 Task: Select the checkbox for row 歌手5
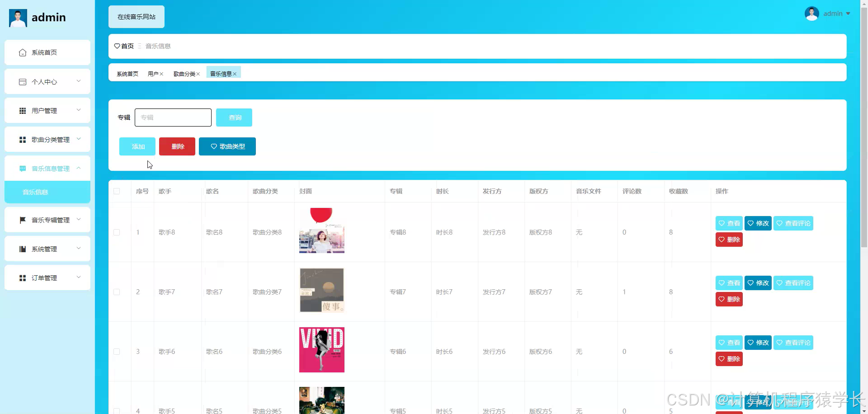pos(117,411)
